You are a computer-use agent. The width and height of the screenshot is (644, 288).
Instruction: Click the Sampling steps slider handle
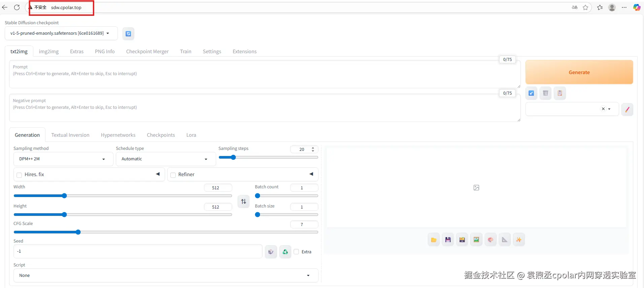point(233,157)
